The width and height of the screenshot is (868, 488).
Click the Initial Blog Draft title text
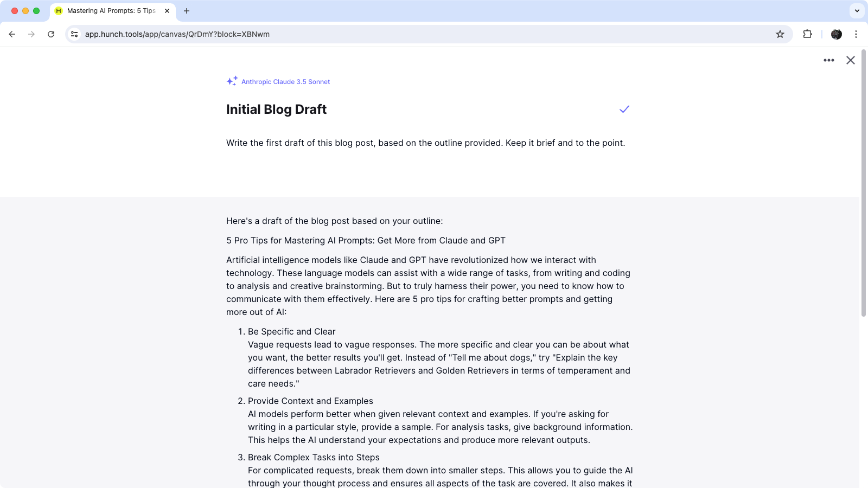(276, 109)
